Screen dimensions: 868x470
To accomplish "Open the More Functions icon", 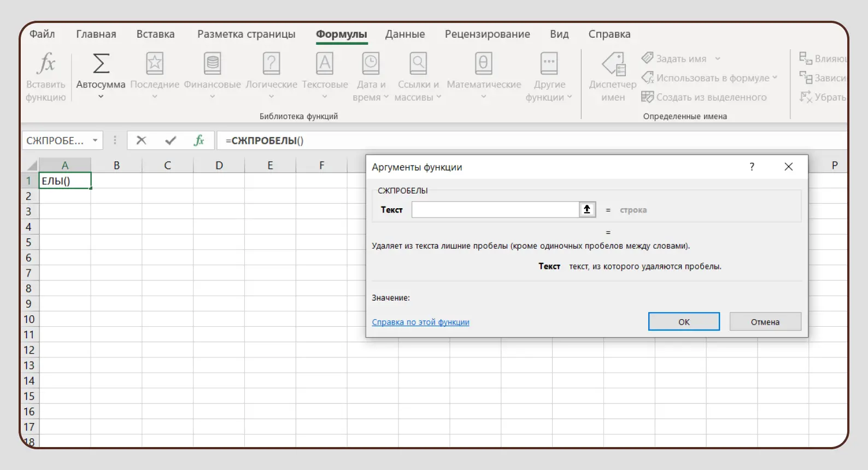I will [x=549, y=63].
